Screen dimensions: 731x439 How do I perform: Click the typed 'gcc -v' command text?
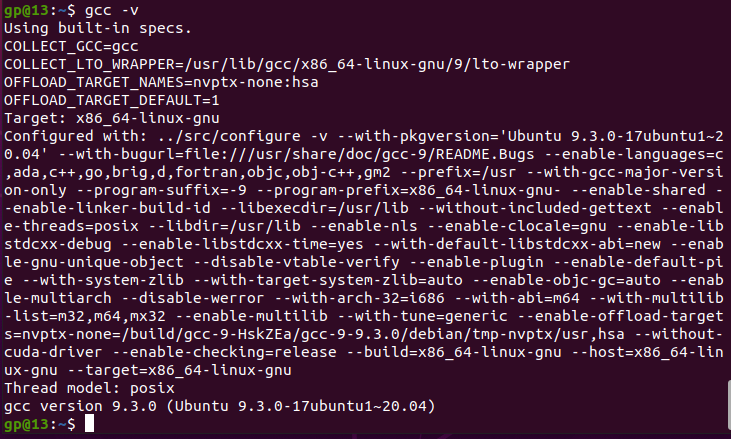click(112, 11)
